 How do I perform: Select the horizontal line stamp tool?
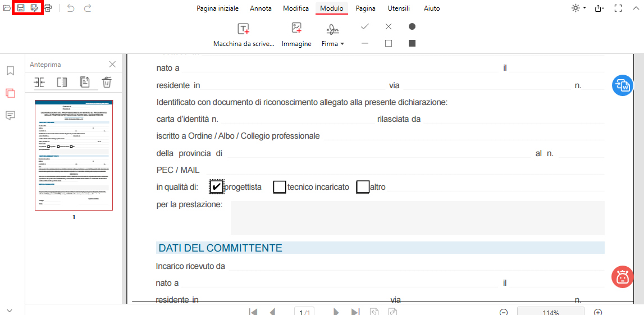(x=365, y=43)
